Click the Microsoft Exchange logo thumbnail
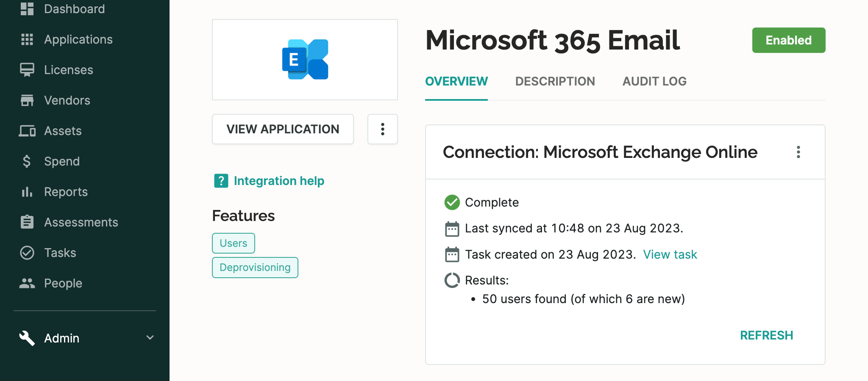Viewport: 868px width, 381px height. [305, 60]
